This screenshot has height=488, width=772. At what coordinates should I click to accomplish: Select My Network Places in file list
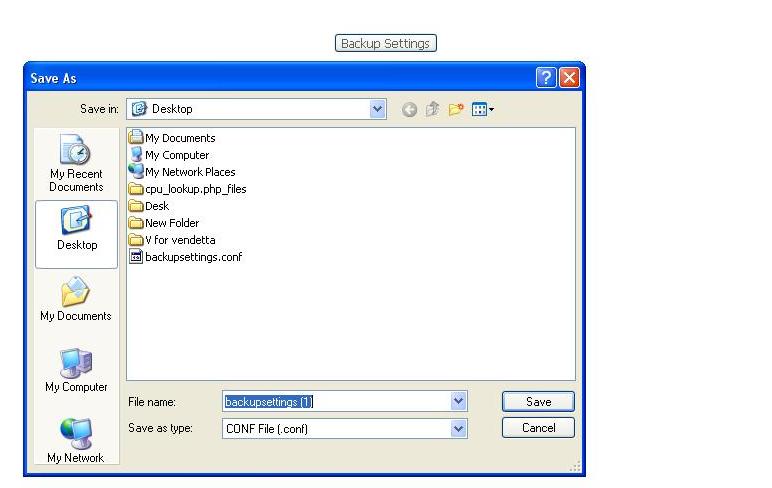[182, 172]
